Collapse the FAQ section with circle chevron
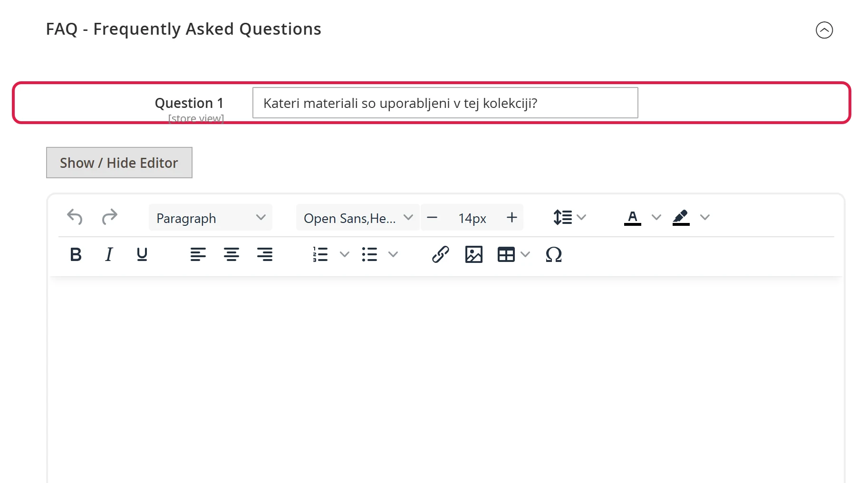The width and height of the screenshot is (868, 483). 824,30
